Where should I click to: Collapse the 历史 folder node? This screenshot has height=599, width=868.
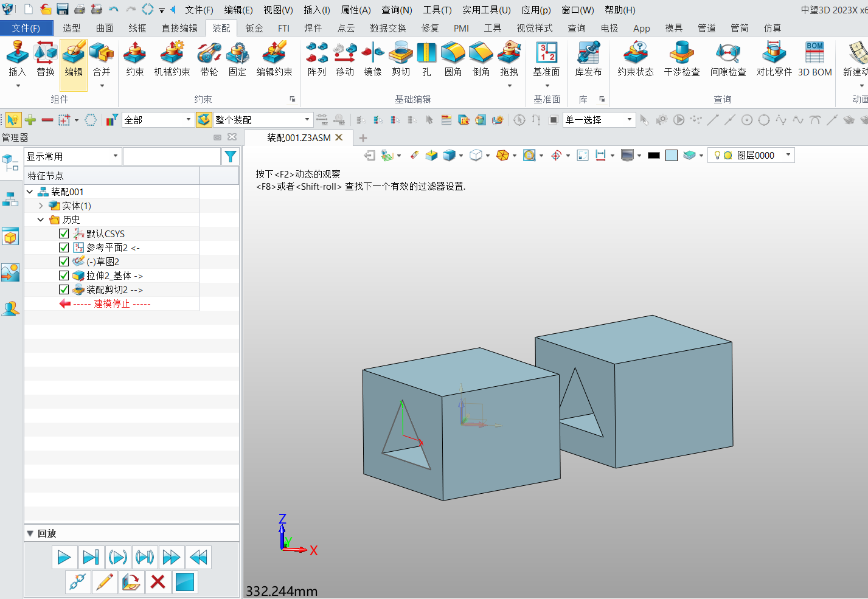(x=41, y=220)
